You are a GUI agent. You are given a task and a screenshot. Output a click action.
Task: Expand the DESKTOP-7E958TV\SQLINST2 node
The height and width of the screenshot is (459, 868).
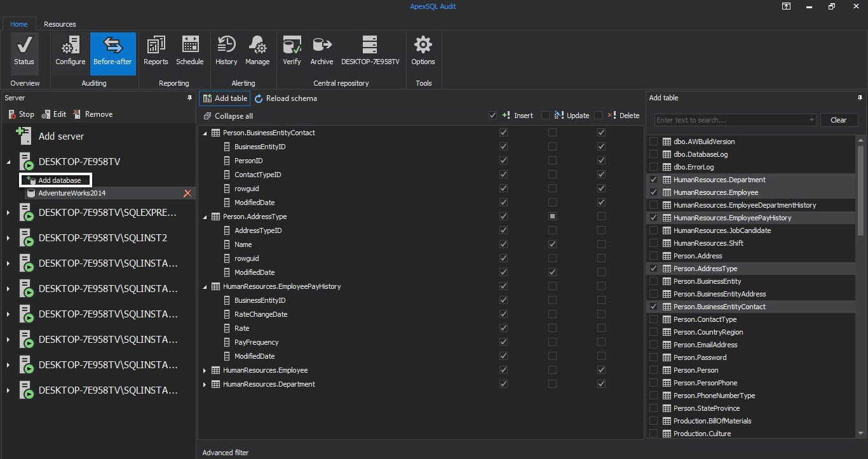tap(8, 238)
